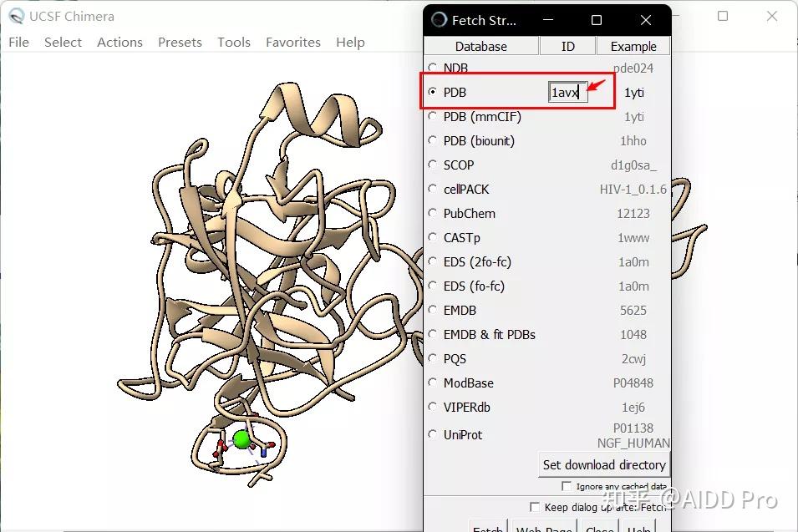Open the Presets menu
The image size is (798, 532).
[180, 42]
